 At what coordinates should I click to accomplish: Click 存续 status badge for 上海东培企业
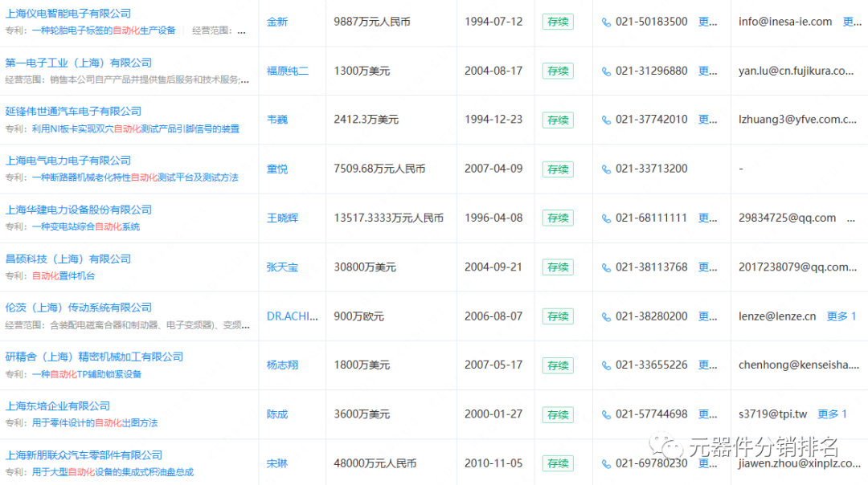[558, 415]
